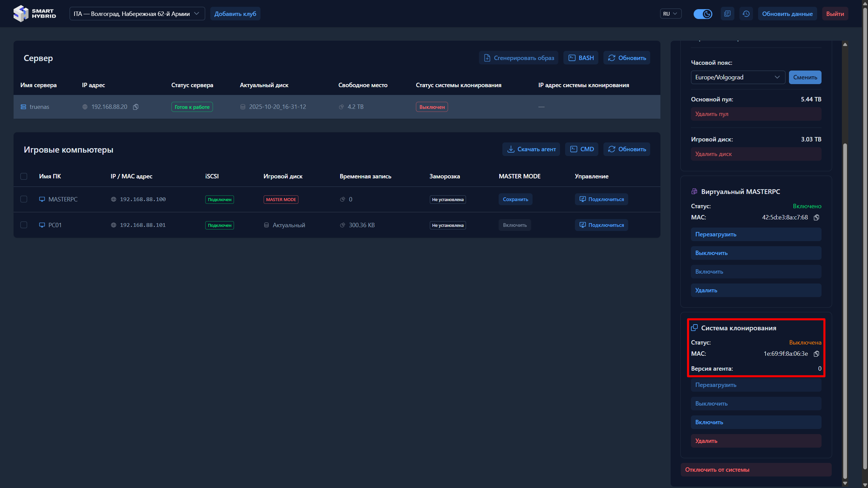Select the truenas server row
This screenshot has width=868, height=488.
[x=39, y=107]
